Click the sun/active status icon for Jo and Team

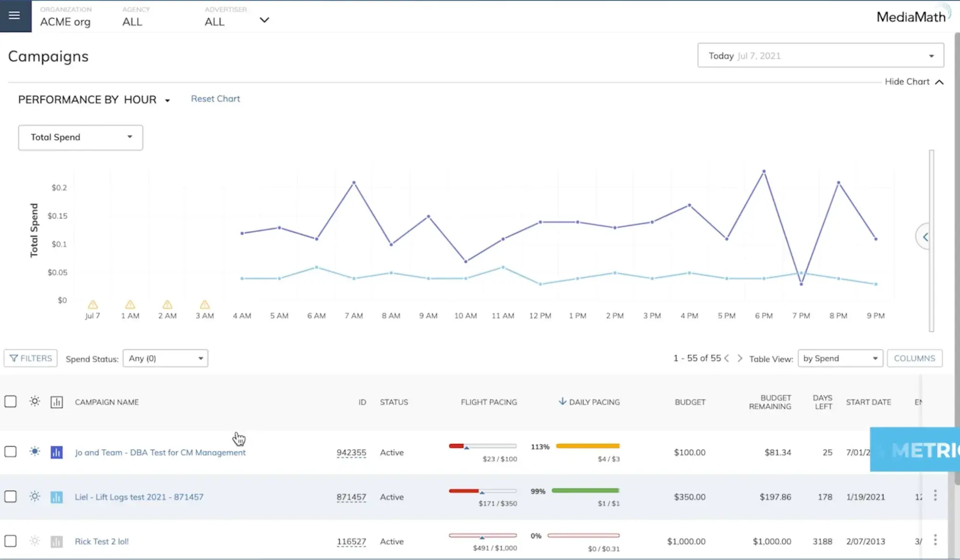pyautogui.click(x=35, y=452)
